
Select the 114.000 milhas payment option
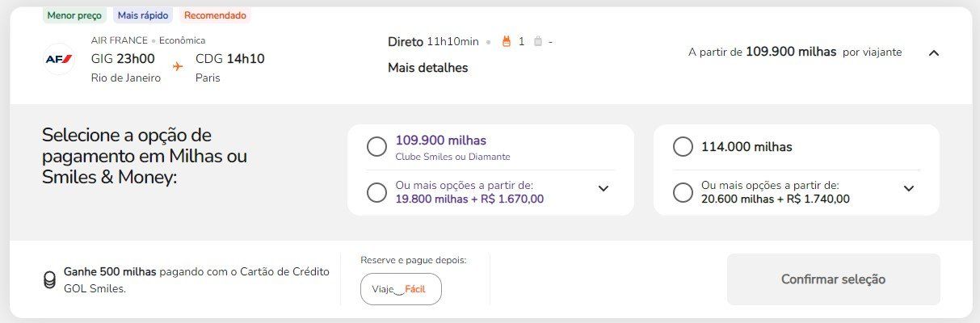click(683, 147)
